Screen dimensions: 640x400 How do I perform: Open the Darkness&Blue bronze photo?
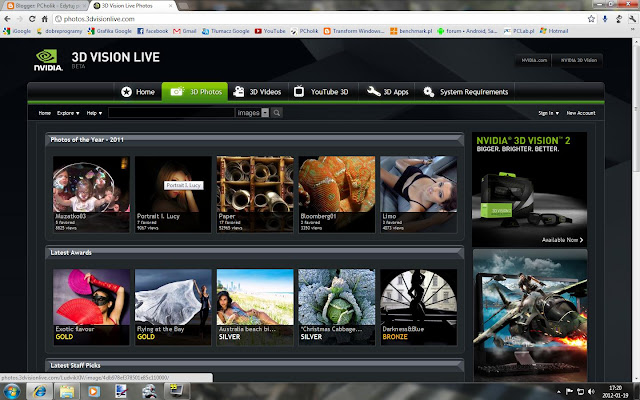point(418,307)
